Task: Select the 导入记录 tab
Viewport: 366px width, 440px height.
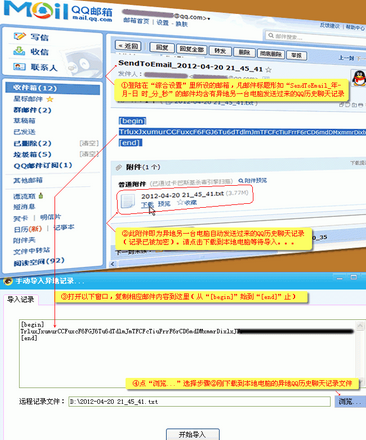Action: coord(21,300)
